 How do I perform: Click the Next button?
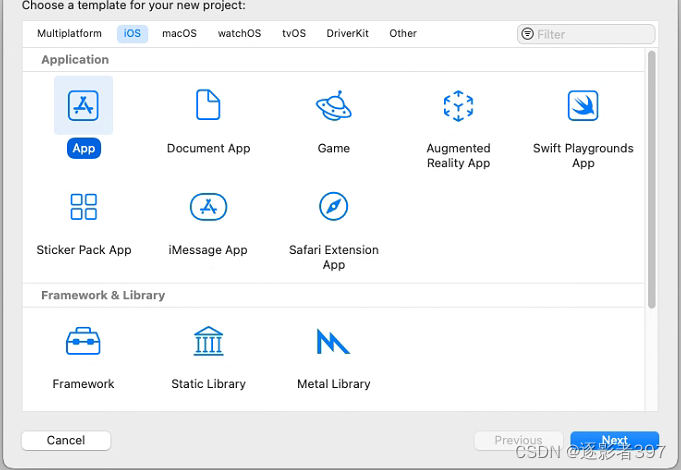(x=615, y=440)
